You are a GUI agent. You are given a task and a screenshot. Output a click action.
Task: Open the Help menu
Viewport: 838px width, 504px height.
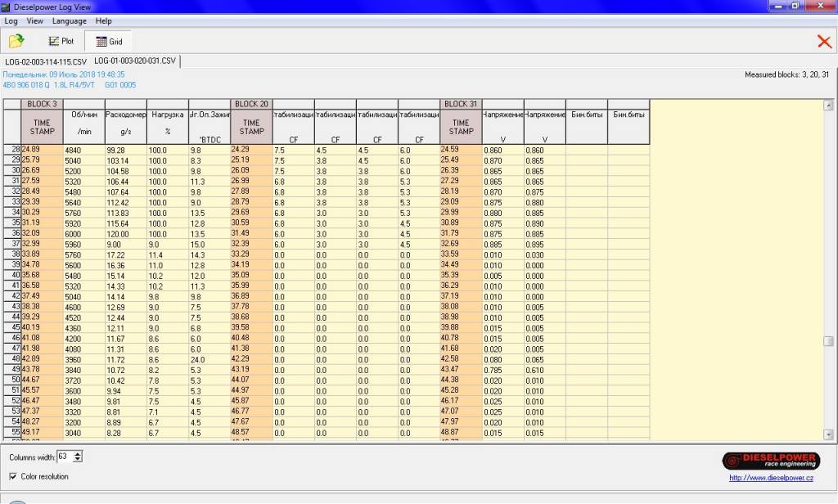(x=103, y=20)
